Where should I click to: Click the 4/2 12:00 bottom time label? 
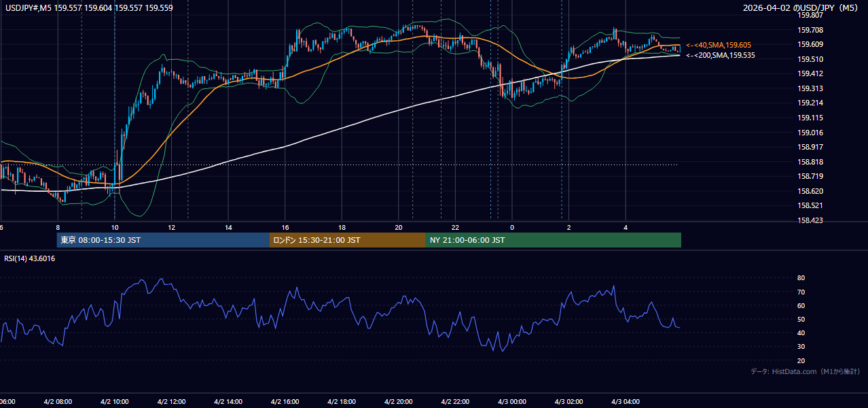pyautogui.click(x=171, y=402)
